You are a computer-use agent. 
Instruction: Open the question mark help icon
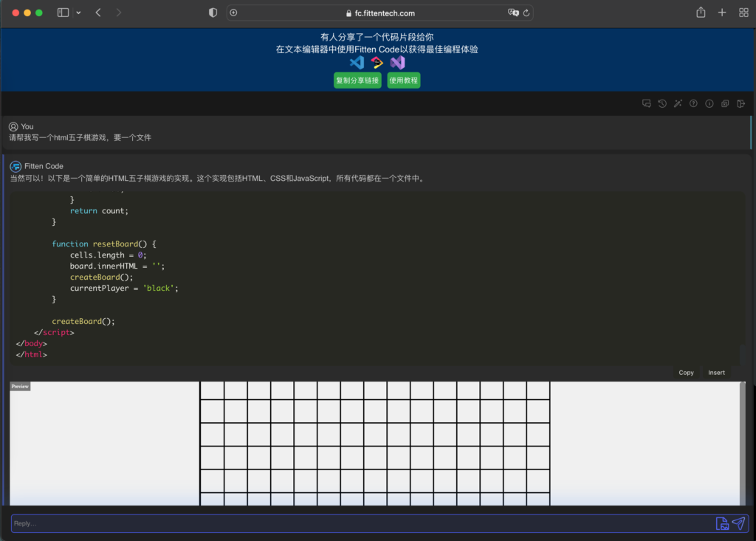tap(693, 104)
